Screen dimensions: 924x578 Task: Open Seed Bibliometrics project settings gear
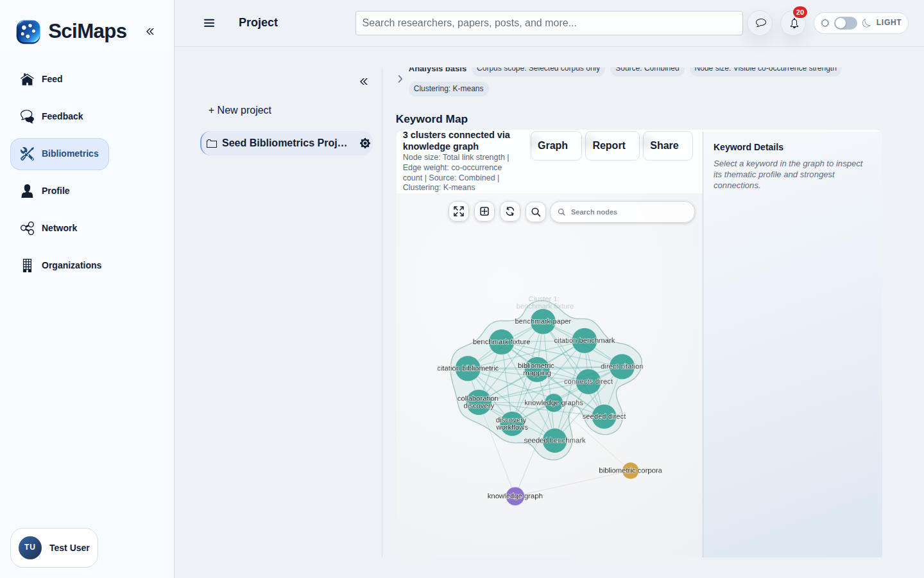365,143
